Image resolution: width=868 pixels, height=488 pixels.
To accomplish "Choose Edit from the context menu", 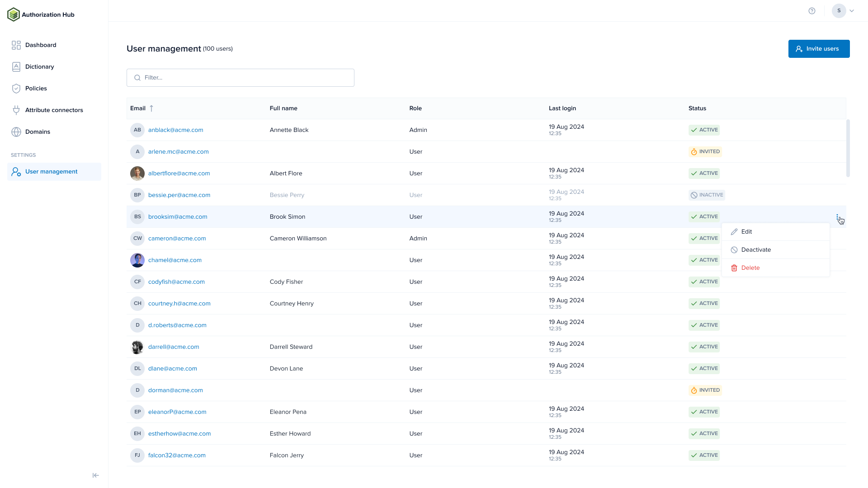I will point(747,232).
